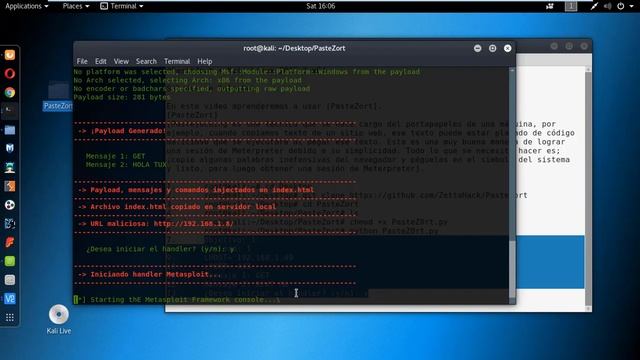Open the Terminal app menu in top bar
This screenshot has height=360, width=640.
122,6
